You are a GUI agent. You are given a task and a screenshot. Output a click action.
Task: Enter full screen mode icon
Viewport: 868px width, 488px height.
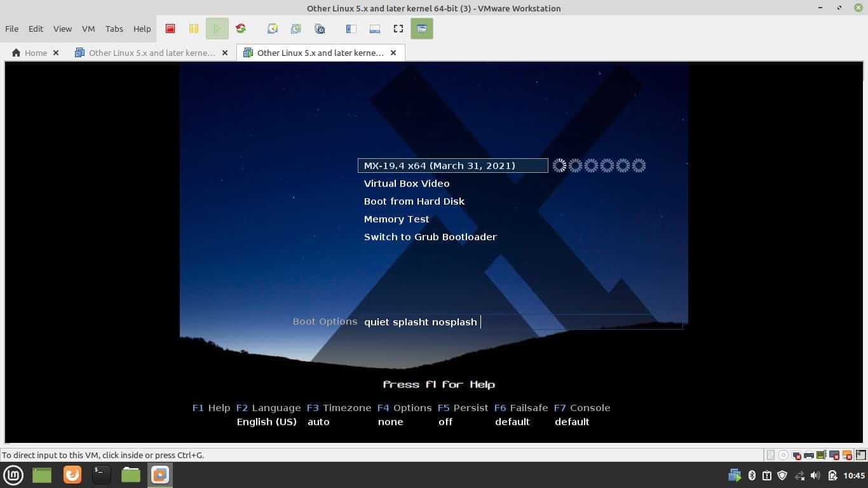pos(398,29)
